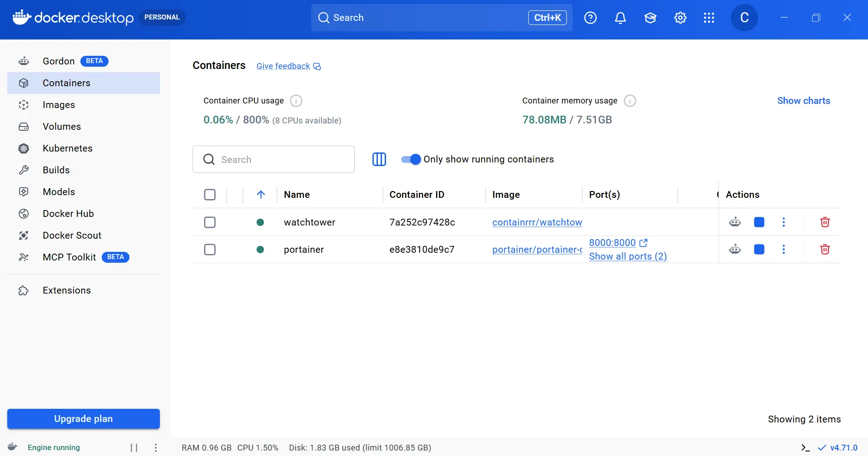868x456 pixels.
Task: Delete the portainer container
Action: coord(825,250)
